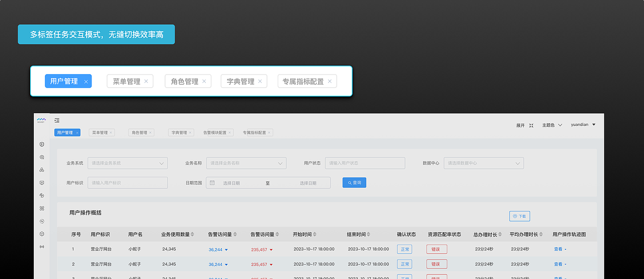Screen dimensions: 644x279
Task: Open the 数据中心 dropdown
Action: click(x=484, y=163)
